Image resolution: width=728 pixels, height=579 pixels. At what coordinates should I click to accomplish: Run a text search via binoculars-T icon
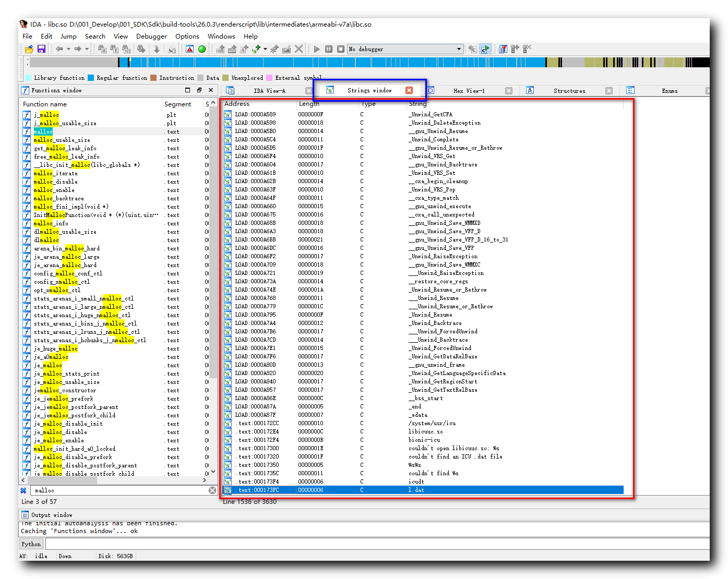(114, 49)
